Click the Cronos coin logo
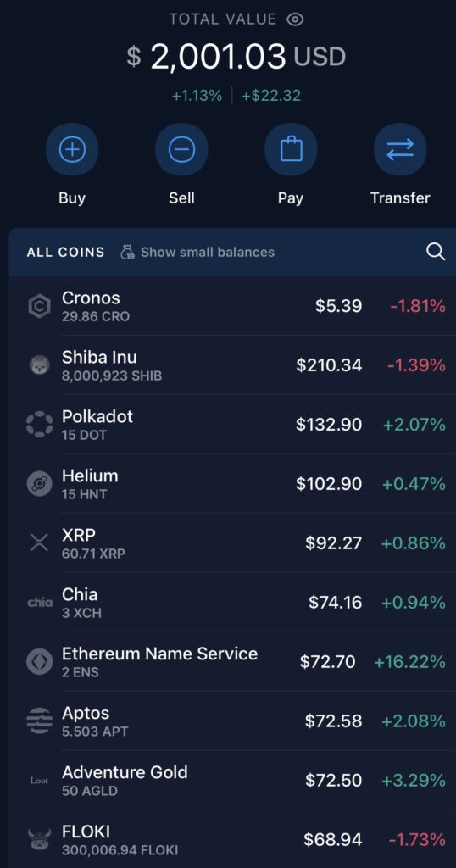Screen dimensions: 456x868 tap(39, 306)
